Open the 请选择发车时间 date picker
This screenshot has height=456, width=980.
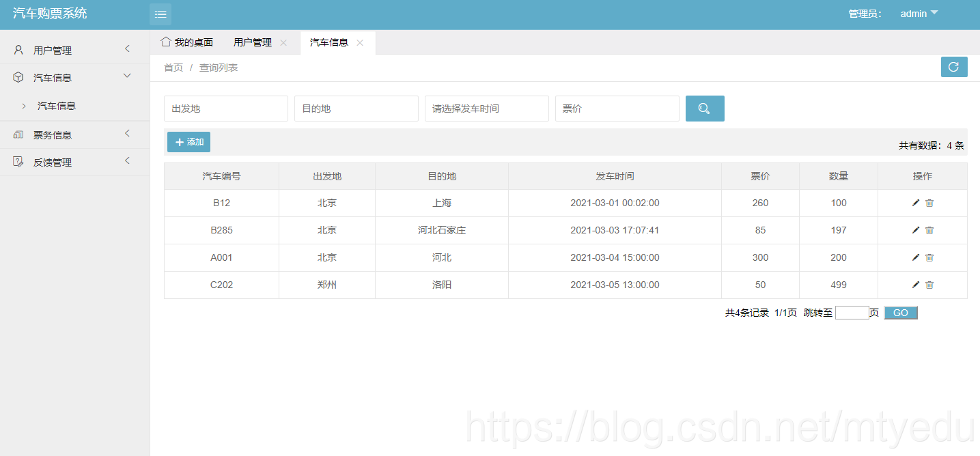(487, 109)
